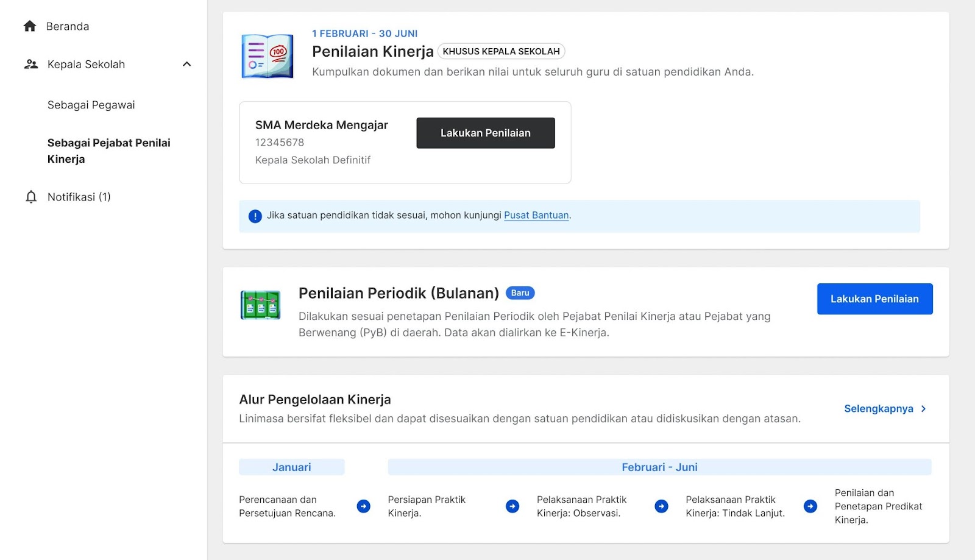Select Sebagai Pegawai submenu item
The height and width of the screenshot is (560, 975).
coord(91,105)
